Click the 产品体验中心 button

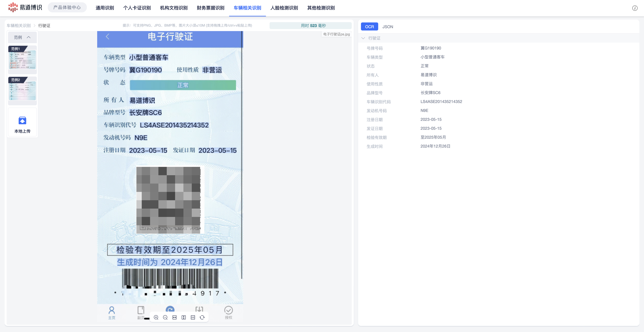(x=67, y=7)
